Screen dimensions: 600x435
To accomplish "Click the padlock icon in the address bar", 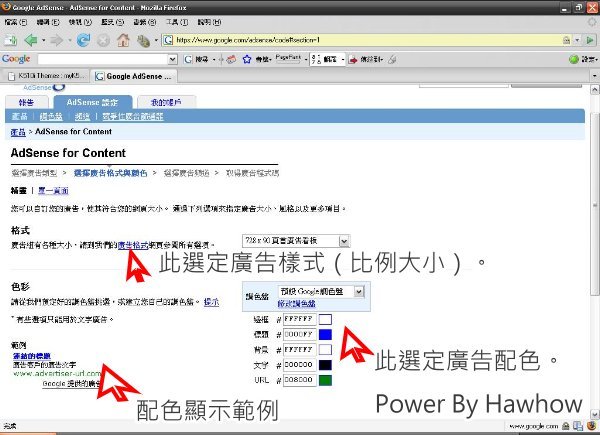I will tap(566, 40).
